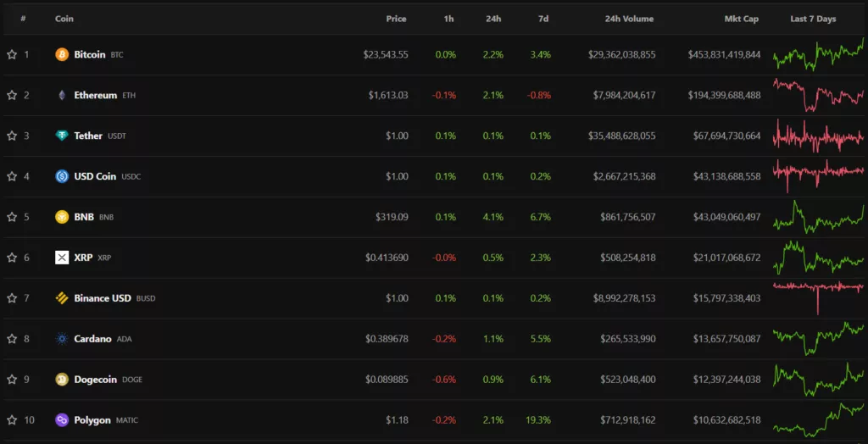Open the Polygon name link
This screenshot has width=868, height=444.
click(x=92, y=420)
